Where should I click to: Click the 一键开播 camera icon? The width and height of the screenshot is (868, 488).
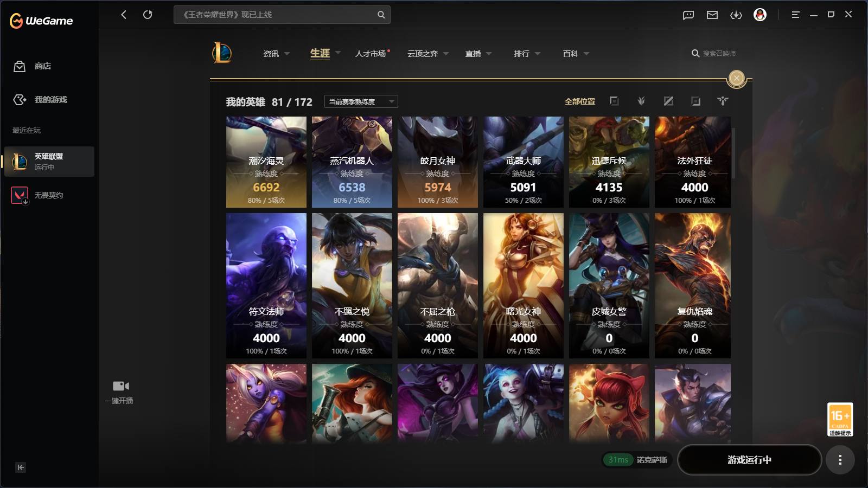coord(120,386)
